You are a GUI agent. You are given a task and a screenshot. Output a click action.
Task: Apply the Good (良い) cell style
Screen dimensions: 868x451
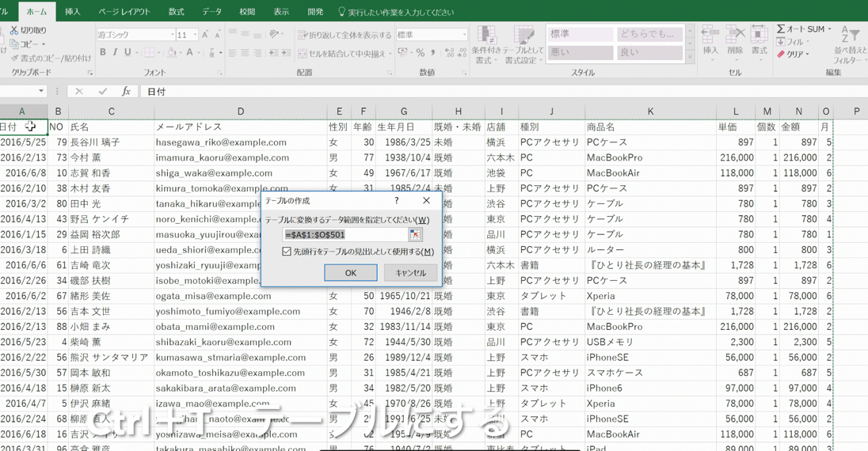click(650, 52)
